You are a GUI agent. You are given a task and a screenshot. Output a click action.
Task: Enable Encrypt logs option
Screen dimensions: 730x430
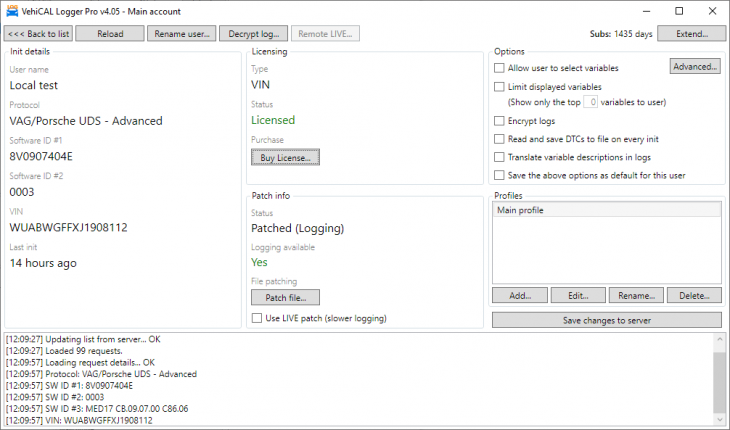500,121
